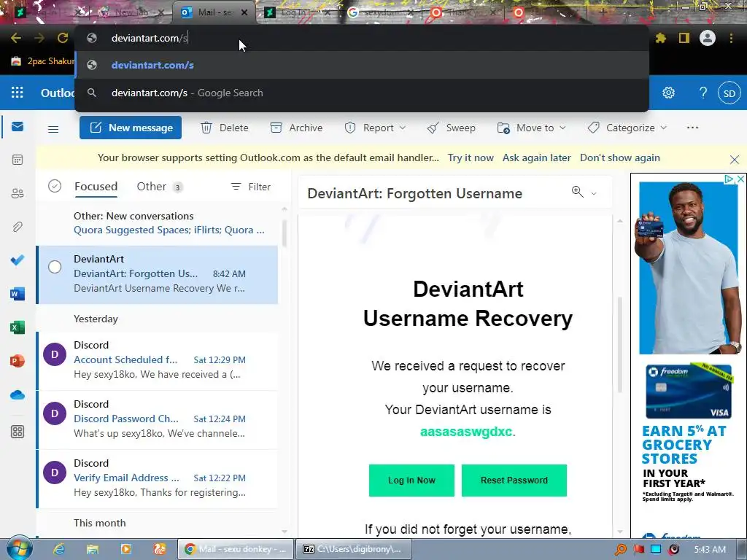Select all messages circle checkbox
Image resolution: width=747 pixels, height=560 pixels.
point(55,186)
